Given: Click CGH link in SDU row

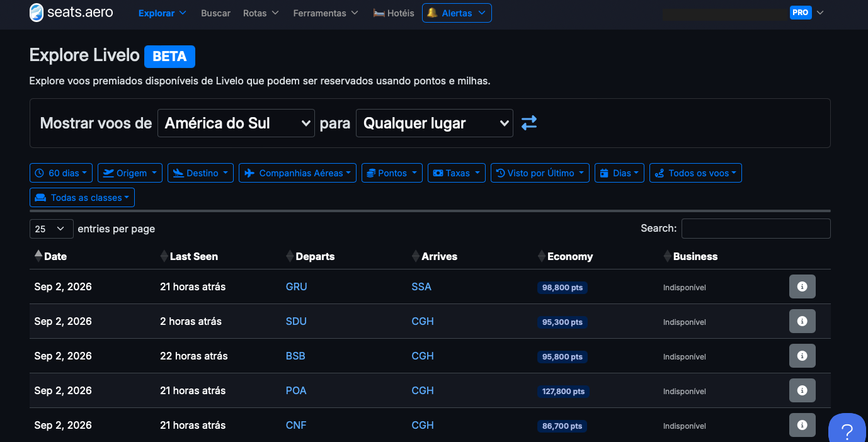Looking at the screenshot, I should (423, 321).
